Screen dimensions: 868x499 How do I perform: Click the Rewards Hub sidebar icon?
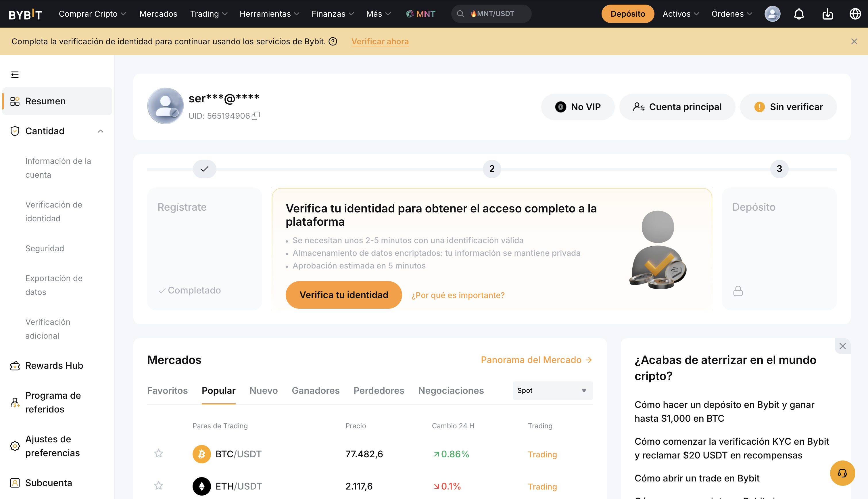click(15, 366)
